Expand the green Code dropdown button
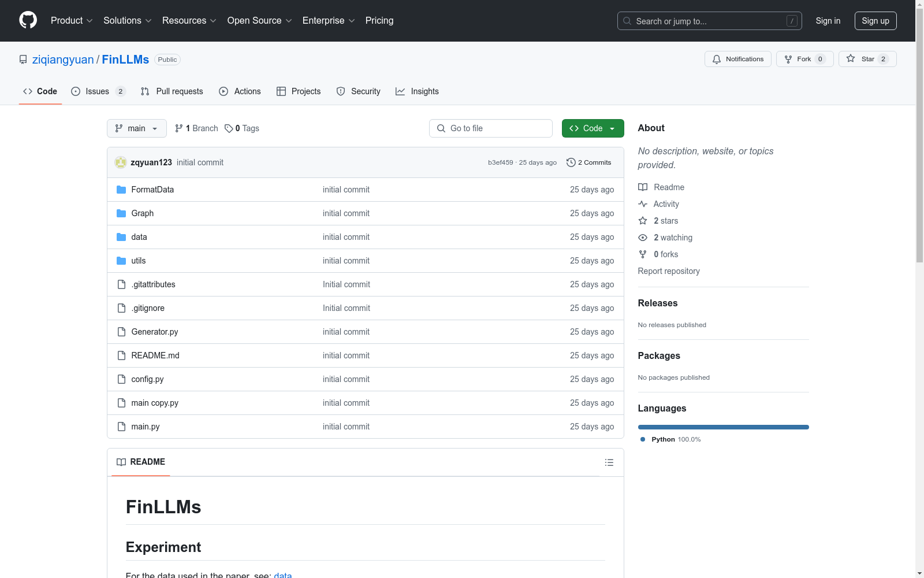Screen dimensions: 924x578 point(593,128)
